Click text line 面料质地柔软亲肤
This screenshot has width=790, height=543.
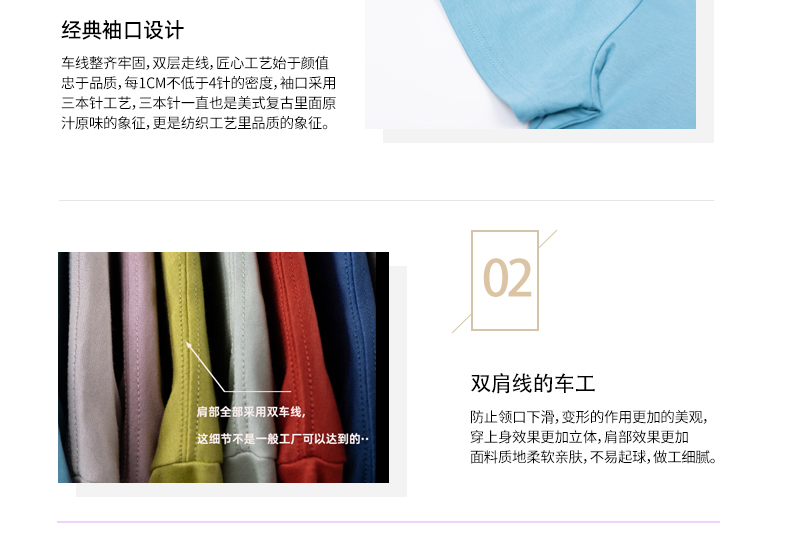coord(593,457)
